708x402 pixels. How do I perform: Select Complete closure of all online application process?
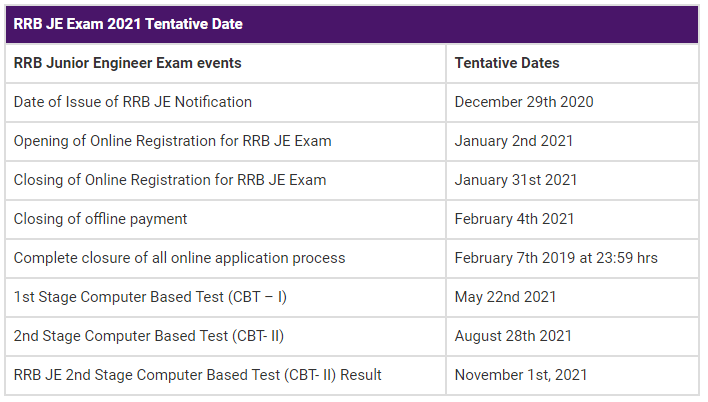pos(225,258)
